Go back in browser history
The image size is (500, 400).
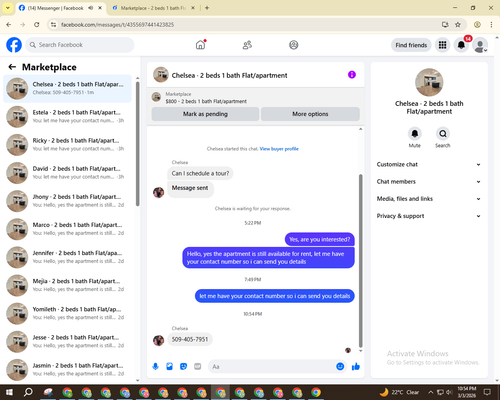coord(9,24)
